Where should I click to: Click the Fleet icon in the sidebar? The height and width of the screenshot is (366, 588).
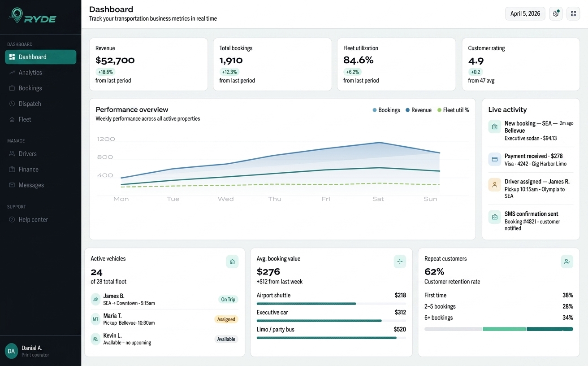tap(12, 119)
